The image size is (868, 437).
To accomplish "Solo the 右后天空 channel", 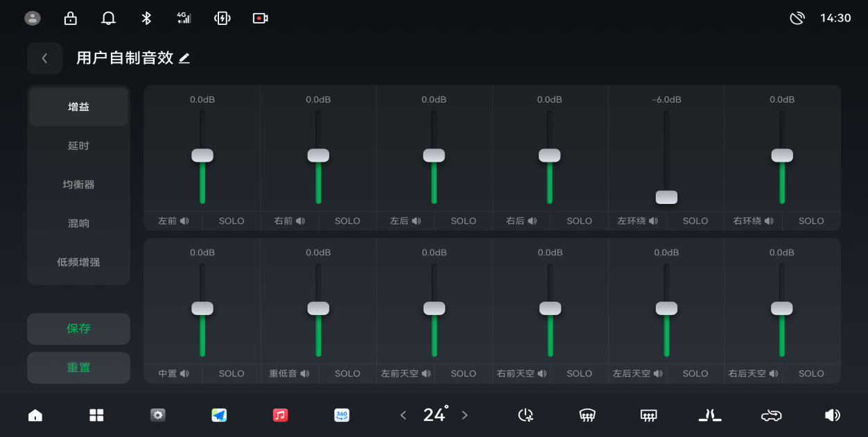I will 811,373.
